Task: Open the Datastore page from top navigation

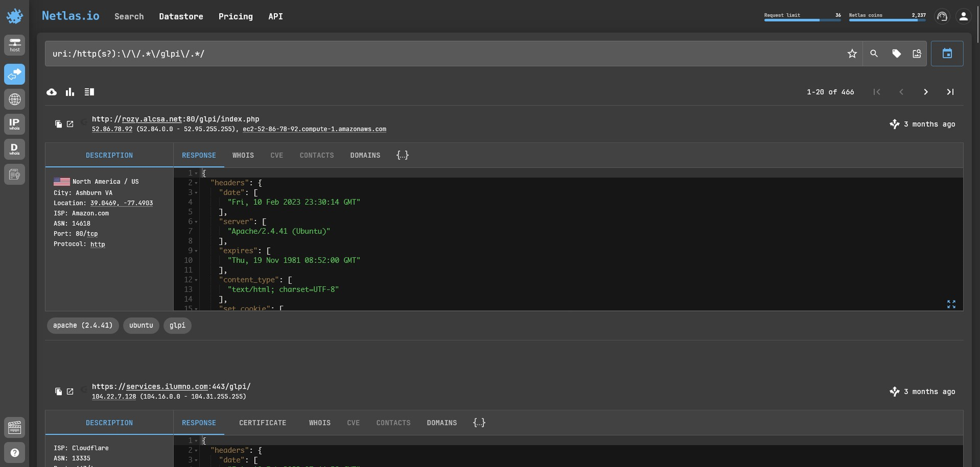Action: point(181,17)
